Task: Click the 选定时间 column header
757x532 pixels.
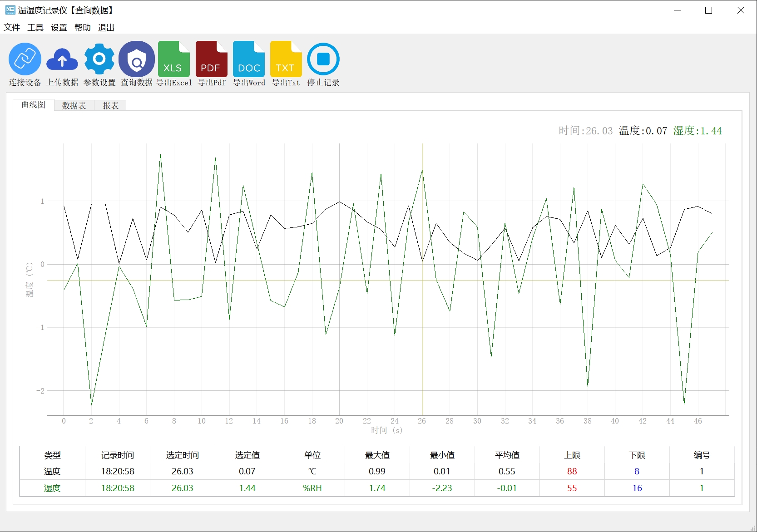Action: (x=183, y=455)
